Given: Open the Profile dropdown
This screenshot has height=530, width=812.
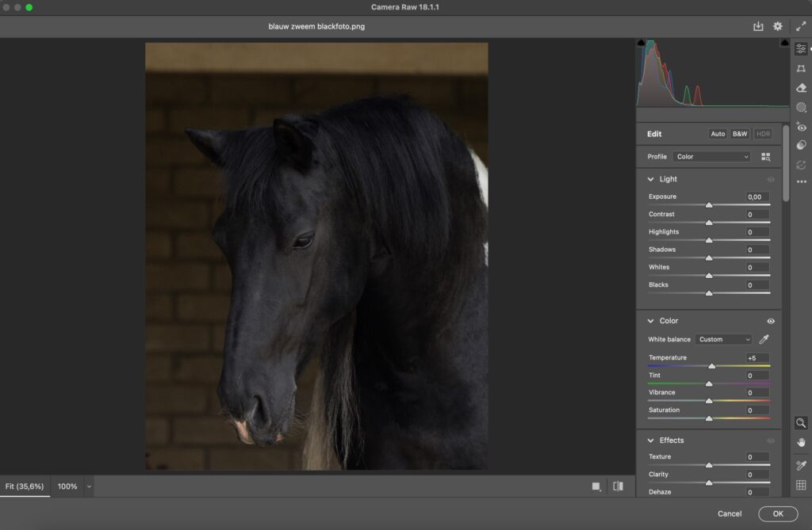Looking at the screenshot, I should (711, 157).
